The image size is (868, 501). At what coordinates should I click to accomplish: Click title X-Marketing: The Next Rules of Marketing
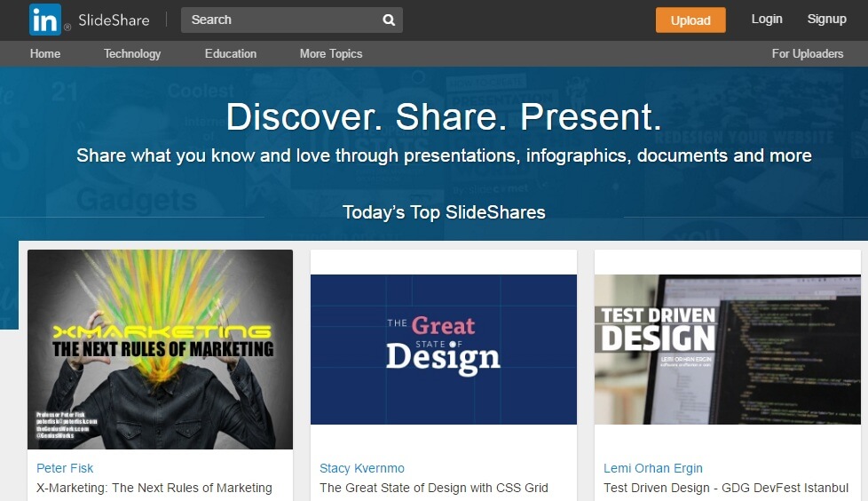(x=154, y=488)
